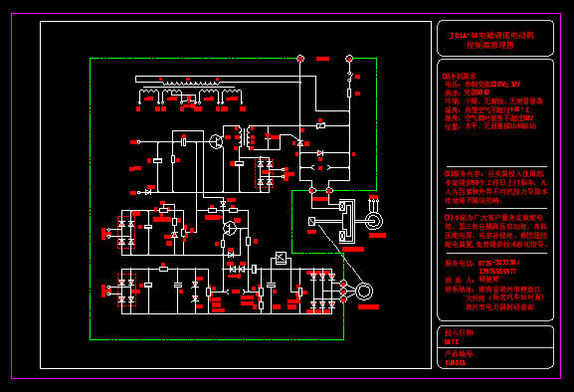Click the top-left terminal circle on green border
Screen dimensions: 574x392
click(x=300, y=59)
